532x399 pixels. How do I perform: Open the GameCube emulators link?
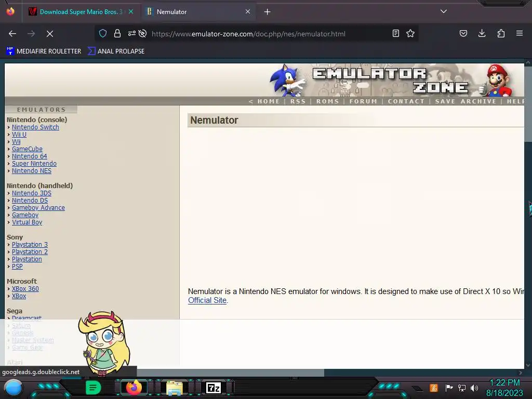(27, 149)
